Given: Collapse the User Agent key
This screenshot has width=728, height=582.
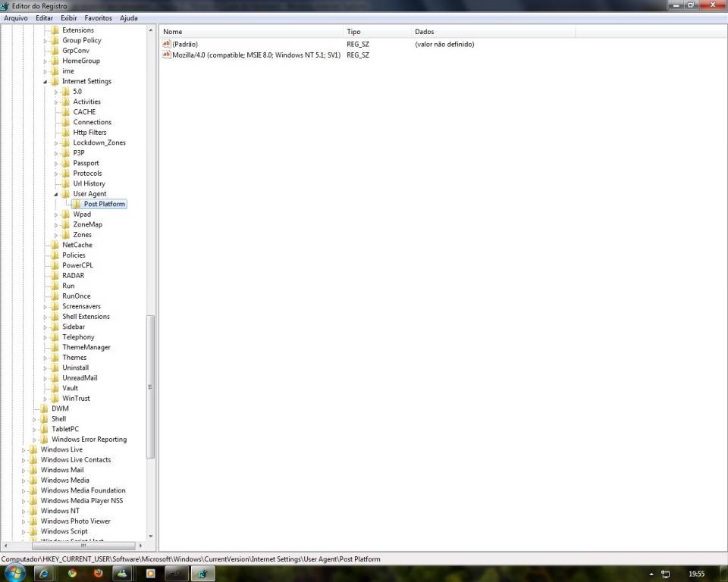Looking at the screenshot, I should pyautogui.click(x=55, y=194).
